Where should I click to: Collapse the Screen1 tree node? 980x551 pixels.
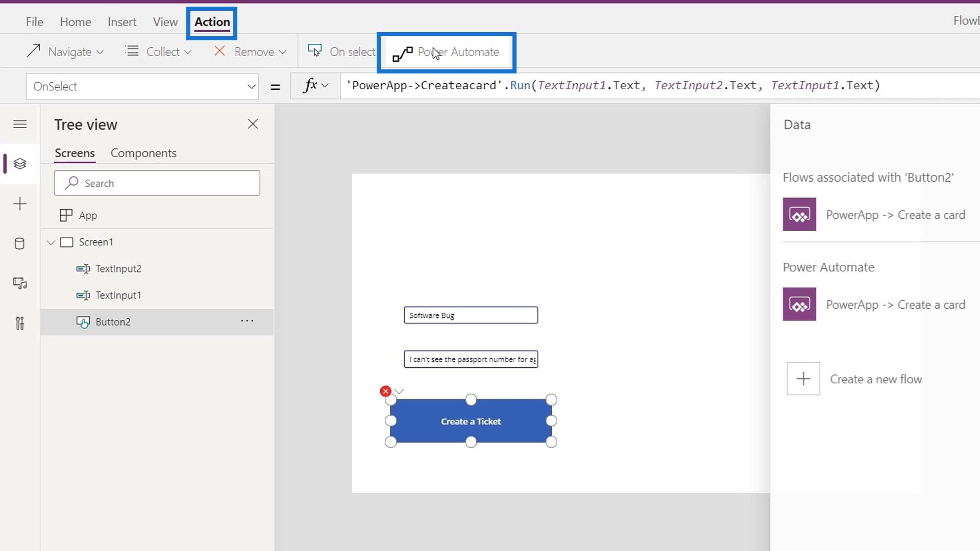(51, 242)
